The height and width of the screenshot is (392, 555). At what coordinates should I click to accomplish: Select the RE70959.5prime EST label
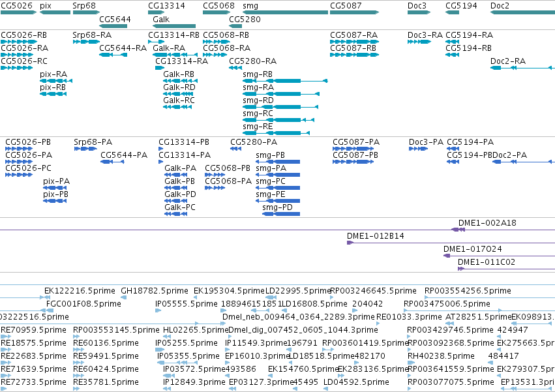[34, 330]
